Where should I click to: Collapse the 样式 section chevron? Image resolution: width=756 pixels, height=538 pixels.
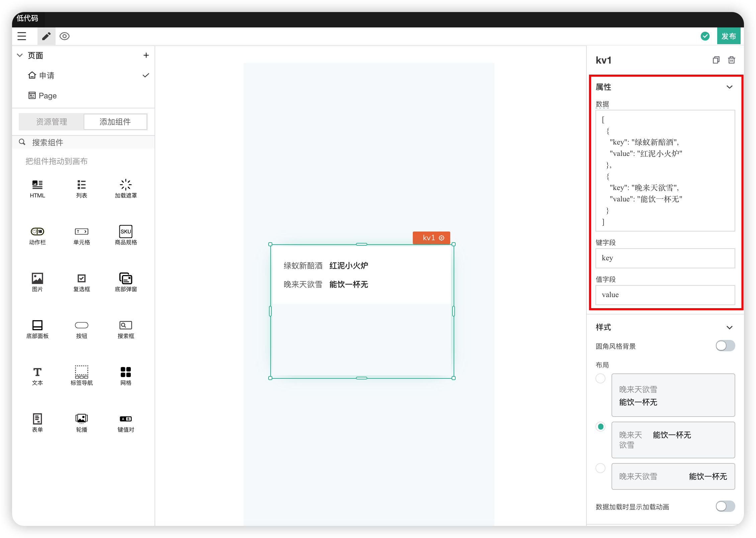click(729, 327)
